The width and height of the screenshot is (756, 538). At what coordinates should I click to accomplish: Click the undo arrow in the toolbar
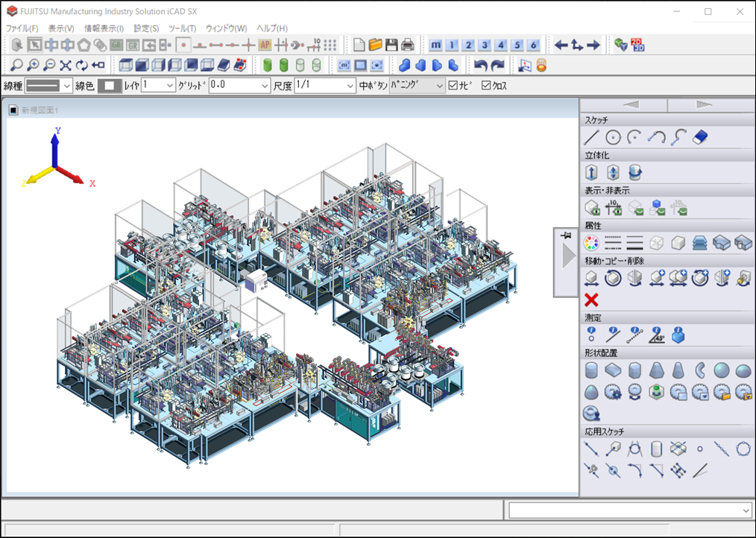click(x=481, y=66)
